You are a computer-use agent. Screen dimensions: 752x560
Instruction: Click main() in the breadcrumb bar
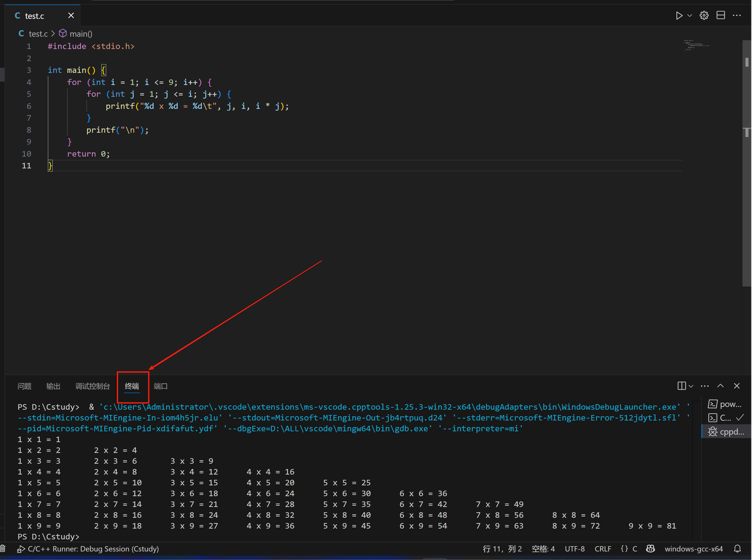[x=81, y=34]
